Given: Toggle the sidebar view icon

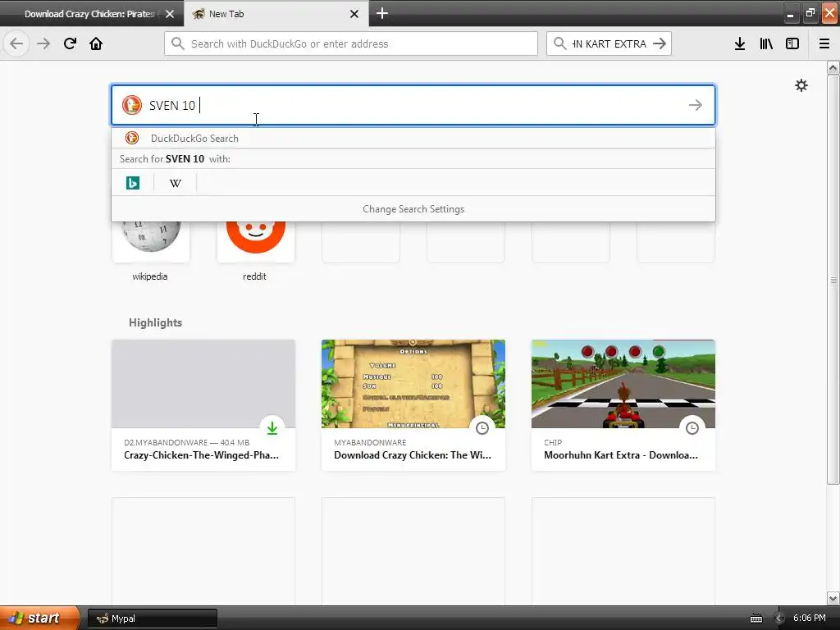Looking at the screenshot, I should tap(792, 43).
